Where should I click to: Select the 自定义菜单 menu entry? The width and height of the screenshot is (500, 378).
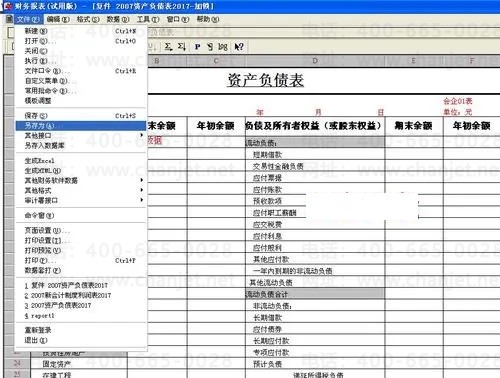[81, 81]
